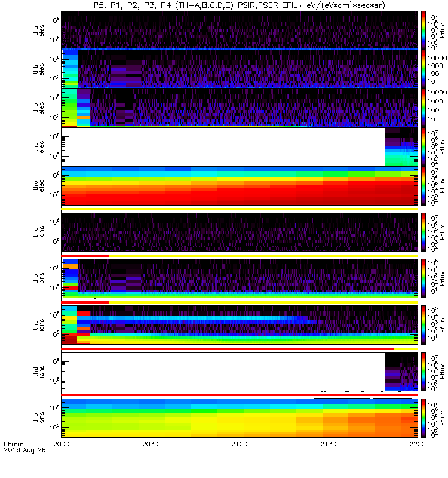Select the 'tha ions' panel label
Screen dimensions: 448x478
[39, 232]
